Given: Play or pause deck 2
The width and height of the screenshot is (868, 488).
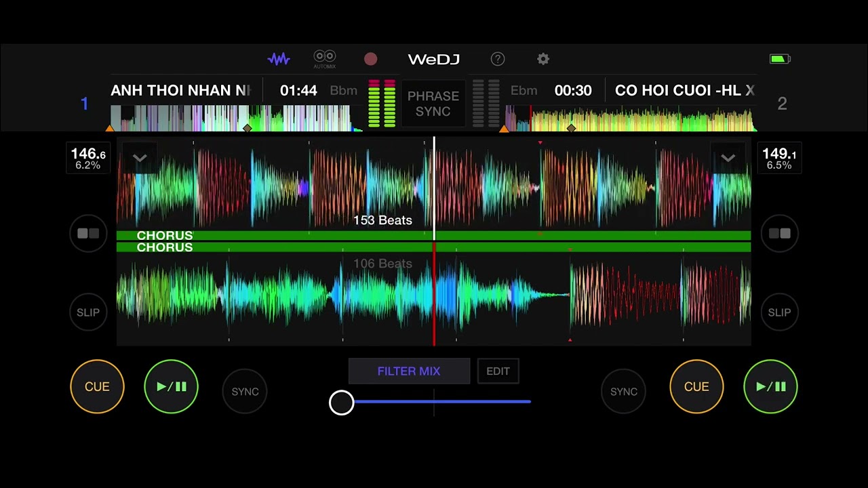Looking at the screenshot, I should click(770, 386).
